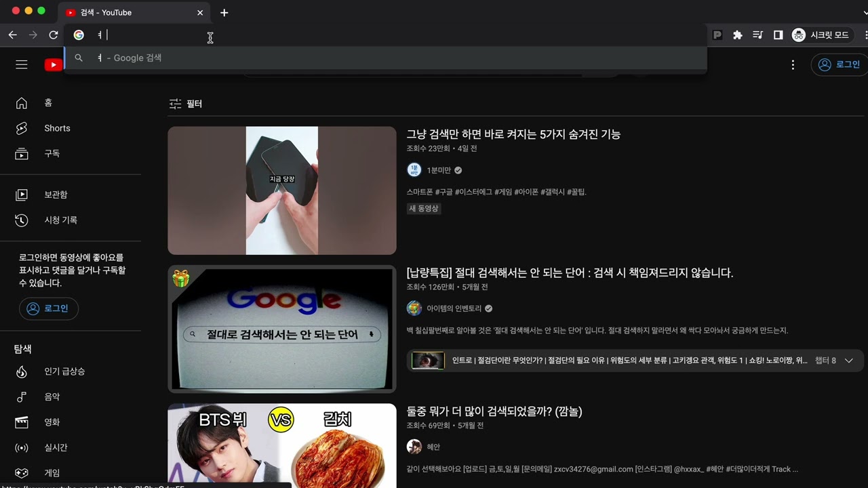This screenshot has height=488, width=868.
Task: Click the Google icon in address bar
Action: pyautogui.click(x=79, y=35)
